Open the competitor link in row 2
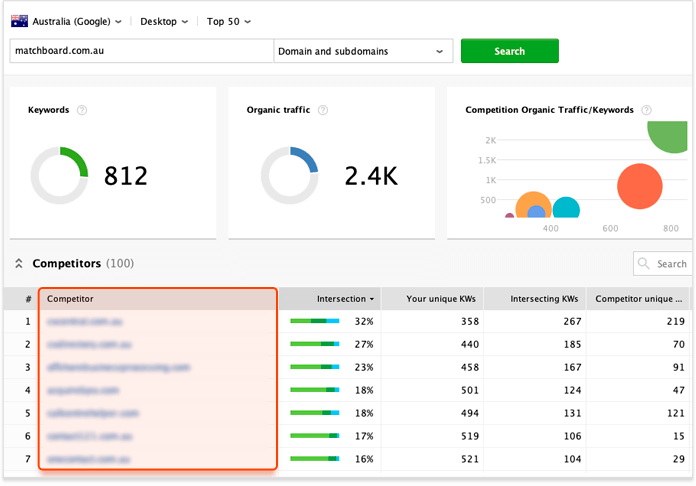 point(89,344)
